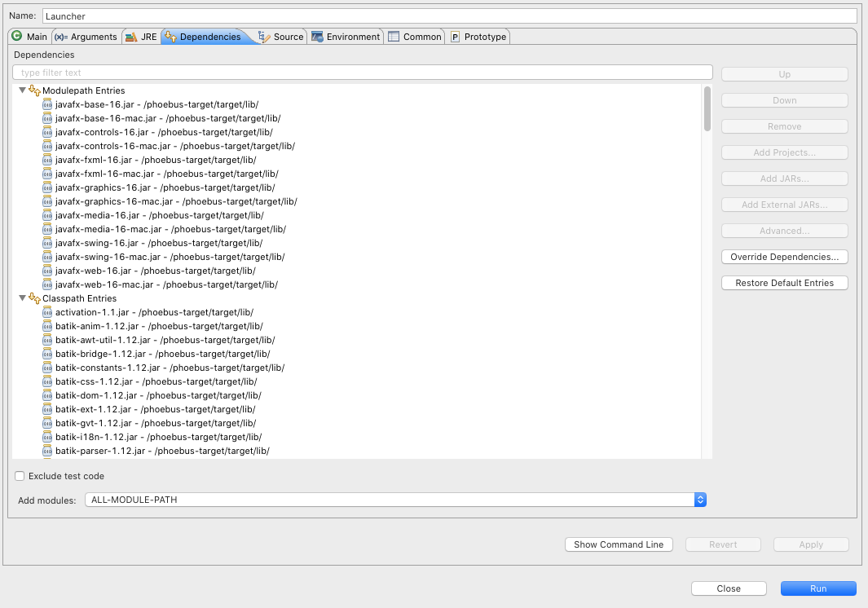The image size is (868, 608).
Task: Click the P icon on Prototype tab
Action: [x=456, y=36]
